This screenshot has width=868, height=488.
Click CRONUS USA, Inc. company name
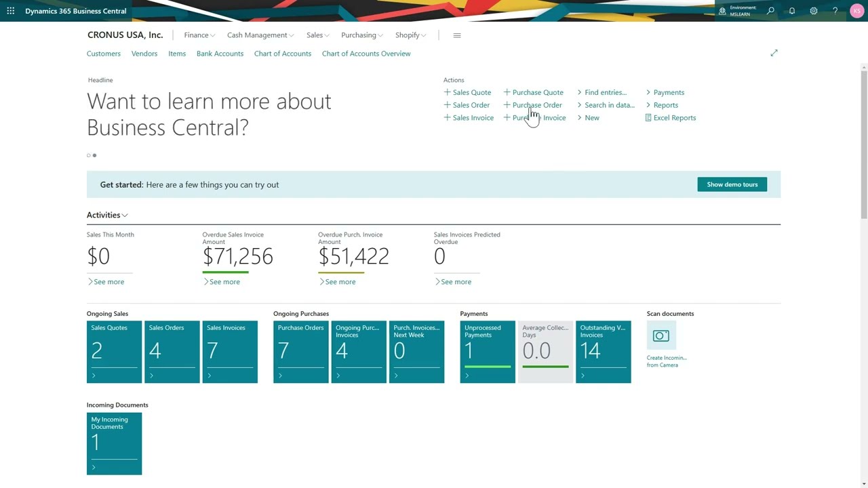(125, 35)
